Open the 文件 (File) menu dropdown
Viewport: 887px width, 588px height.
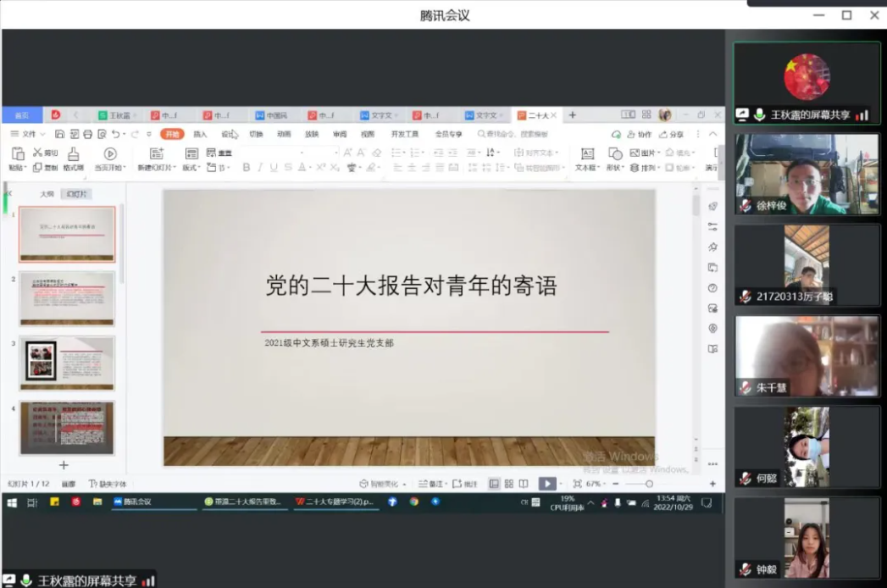click(28, 134)
